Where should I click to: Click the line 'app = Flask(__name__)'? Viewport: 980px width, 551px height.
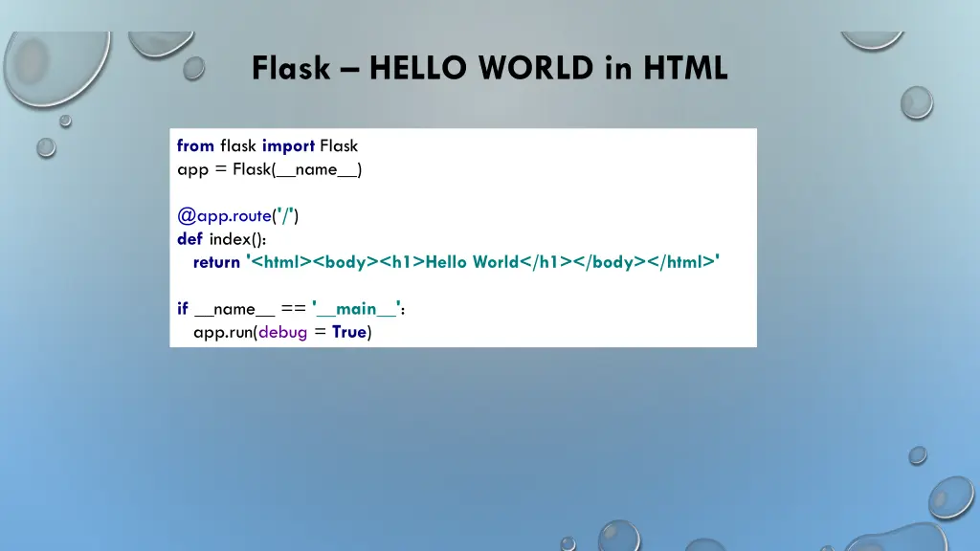pos(269,169)
